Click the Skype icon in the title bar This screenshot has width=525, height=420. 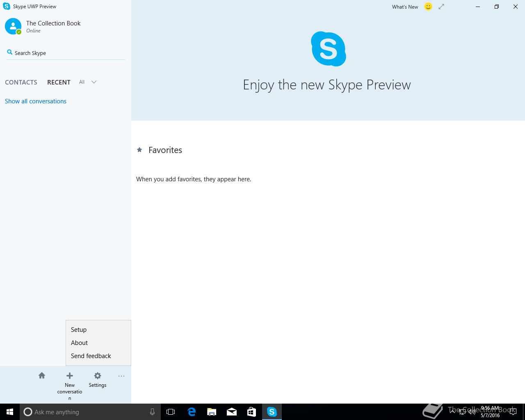pyautogui.click(x=7, y=6)
